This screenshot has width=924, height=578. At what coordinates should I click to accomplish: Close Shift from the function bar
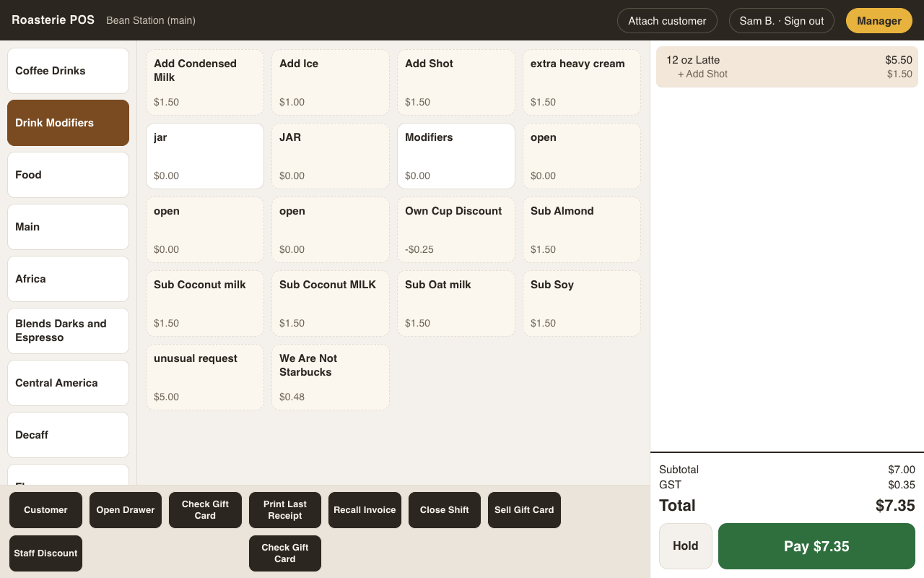(x=445, y=510)
